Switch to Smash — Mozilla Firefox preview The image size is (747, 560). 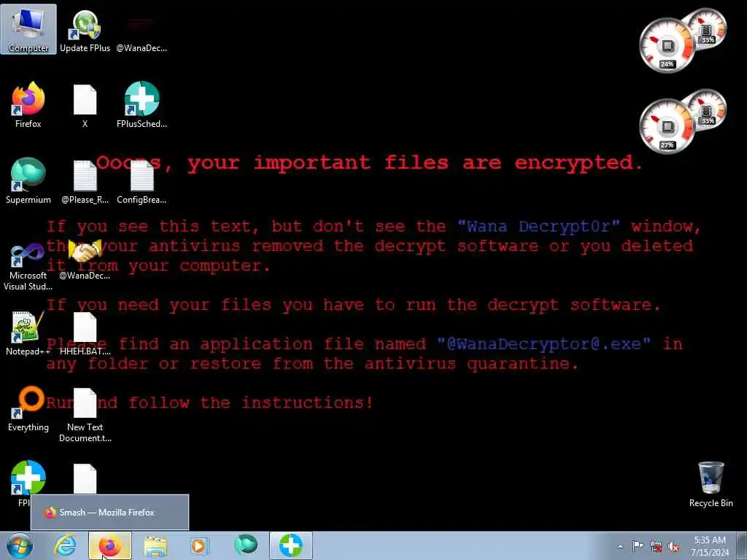pos(109,513)
